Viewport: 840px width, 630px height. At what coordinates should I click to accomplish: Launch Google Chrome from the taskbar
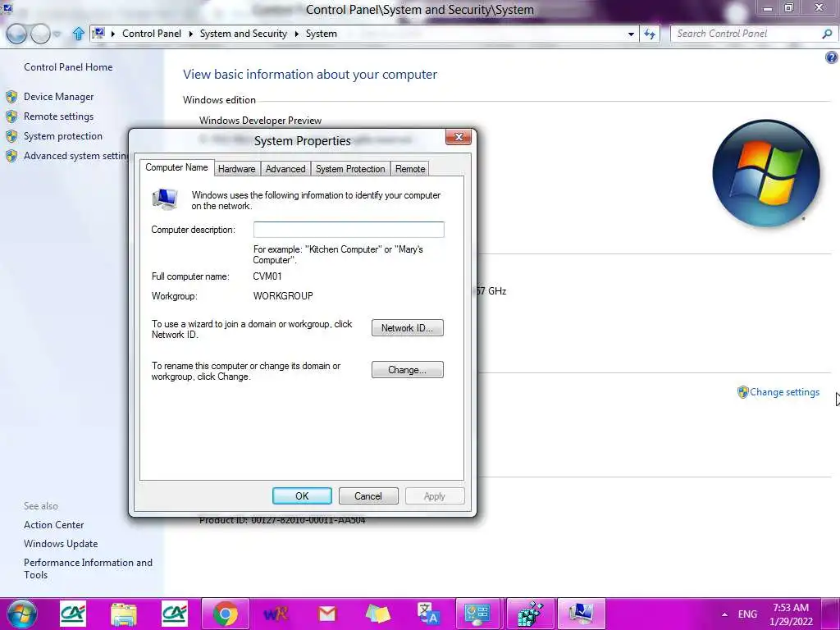click(x=226, y=614)
